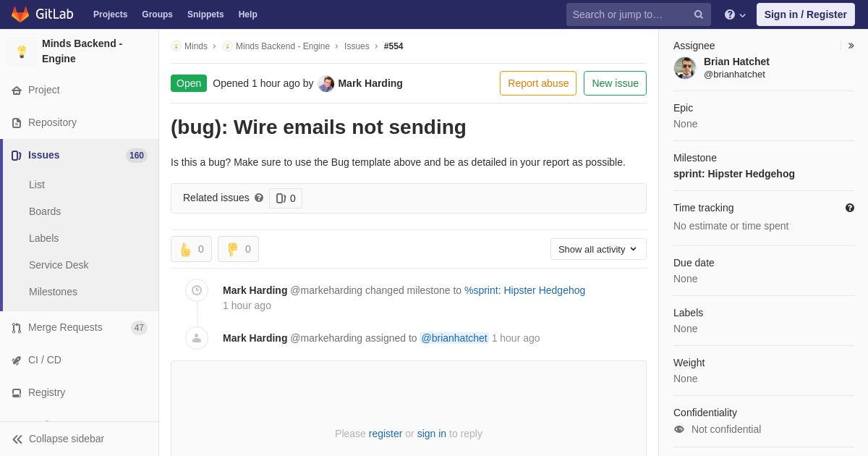
Task: Click the clock icon on milestone activity
Action: click(x=197, y=290)
